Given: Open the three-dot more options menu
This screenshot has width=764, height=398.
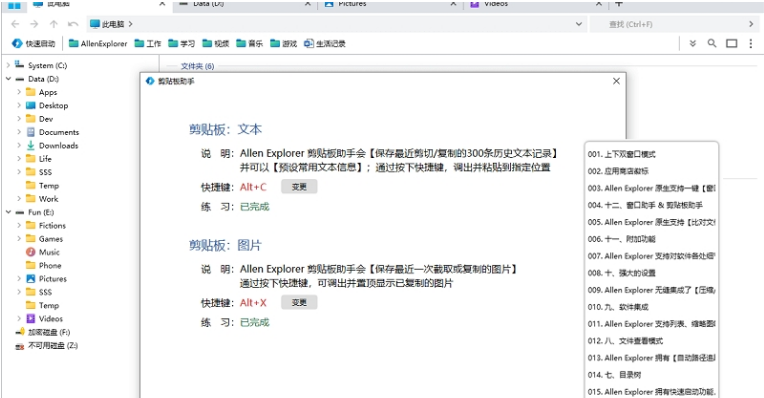Looking at the screenshot, I should (x=750, y=43).
